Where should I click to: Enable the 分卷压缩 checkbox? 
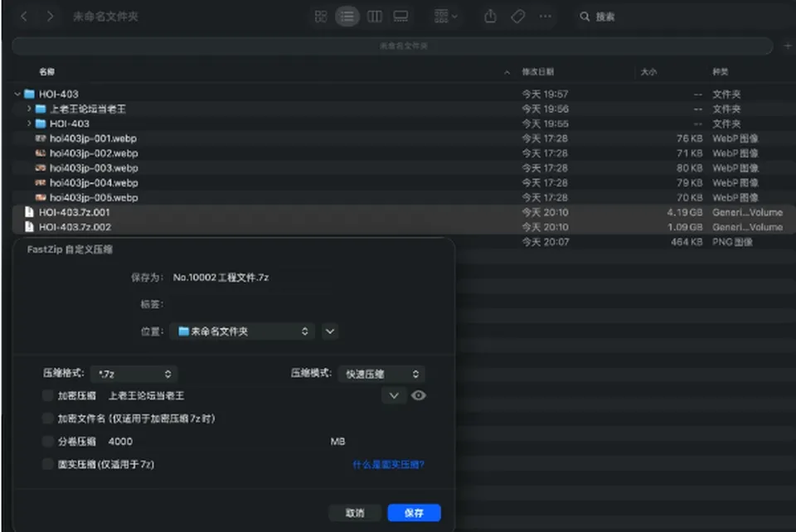(48, 441)
